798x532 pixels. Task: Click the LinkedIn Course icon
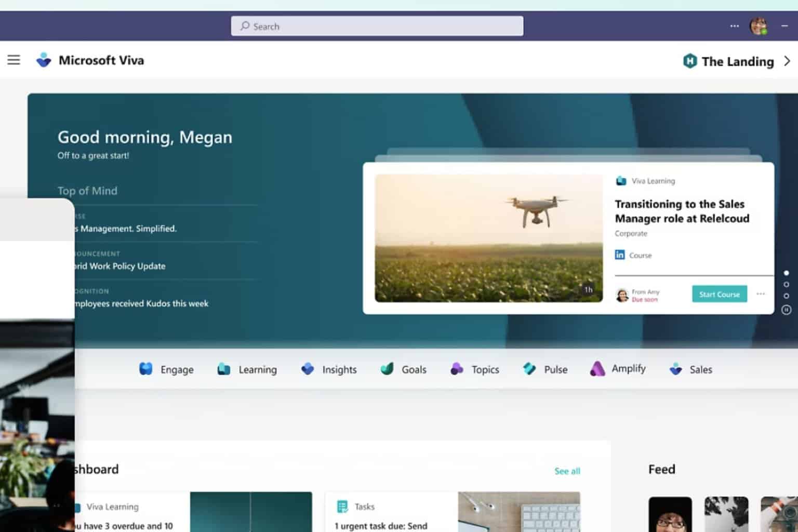click(x=620, y=255)
